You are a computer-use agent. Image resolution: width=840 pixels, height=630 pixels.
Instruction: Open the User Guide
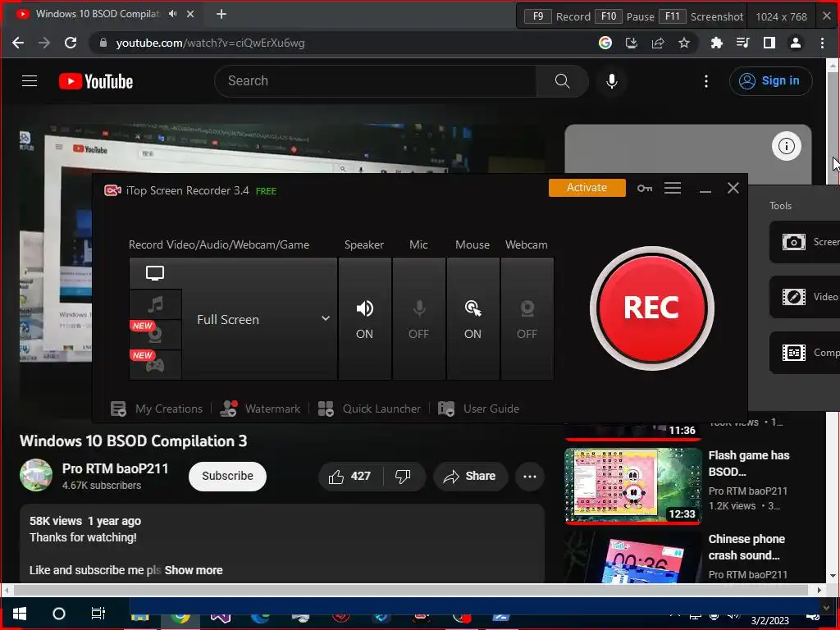click(x=478, y=409)
